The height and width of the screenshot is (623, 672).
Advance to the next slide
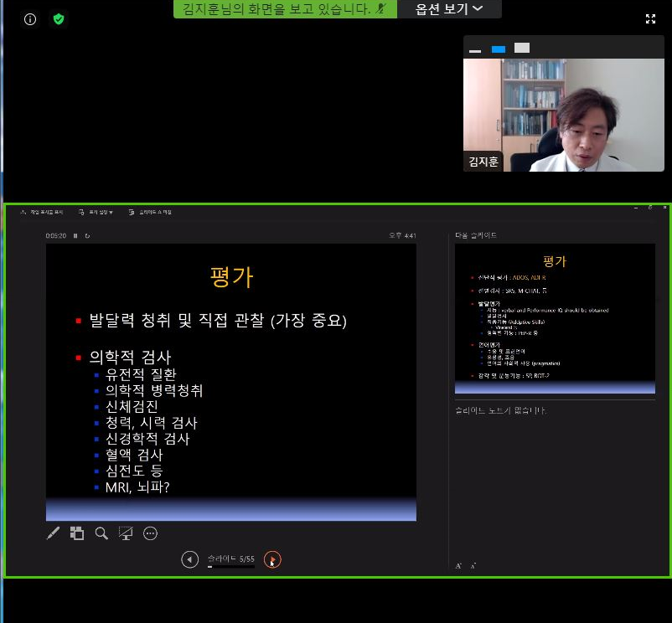point(272,559)
